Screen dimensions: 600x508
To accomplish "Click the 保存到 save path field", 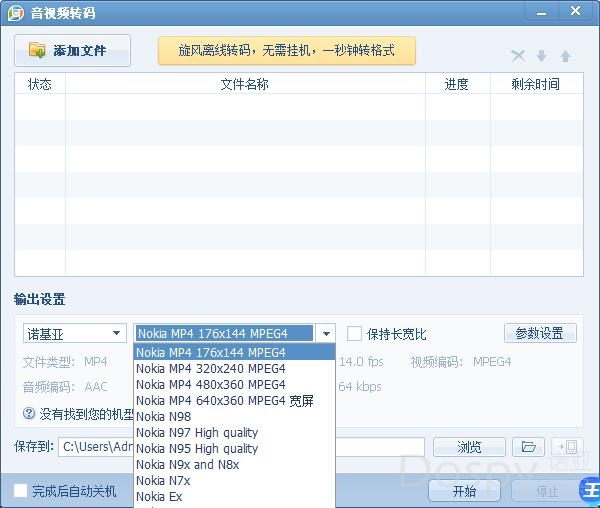I will 241,447.
